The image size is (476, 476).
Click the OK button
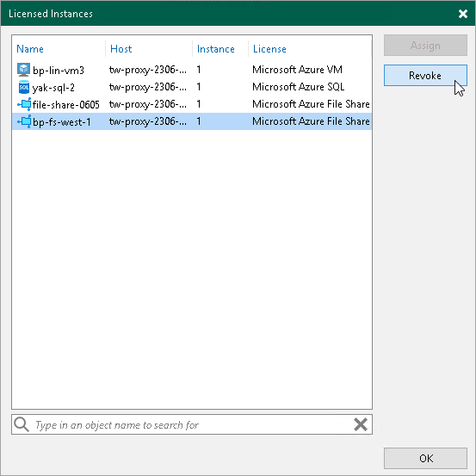(x=425, y=458)
